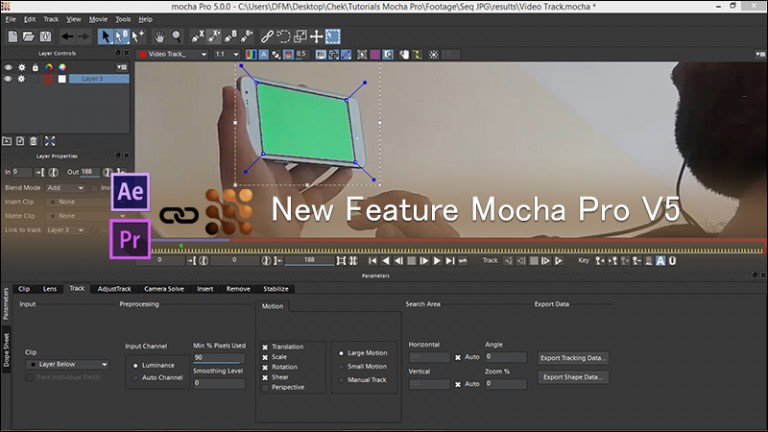Click Export Shape Data button
The width and height of the screenshot is (768, 432).
point(573,377)
